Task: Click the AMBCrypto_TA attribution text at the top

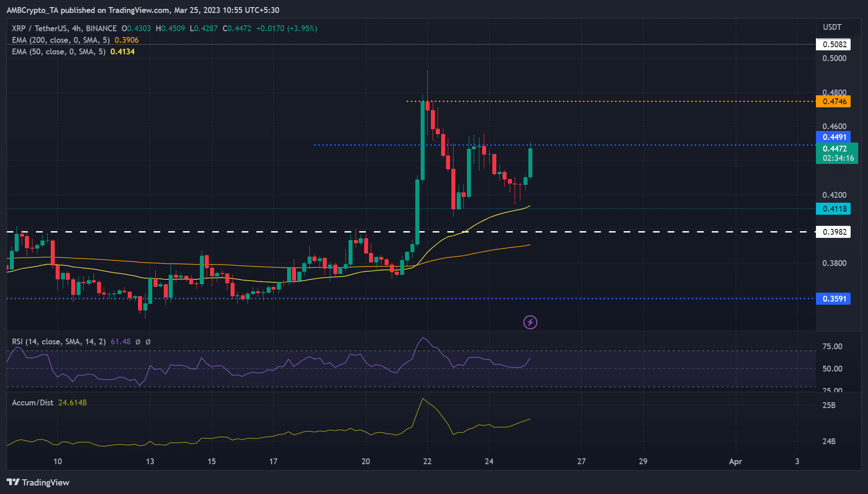Action: [x=31, y=10]
